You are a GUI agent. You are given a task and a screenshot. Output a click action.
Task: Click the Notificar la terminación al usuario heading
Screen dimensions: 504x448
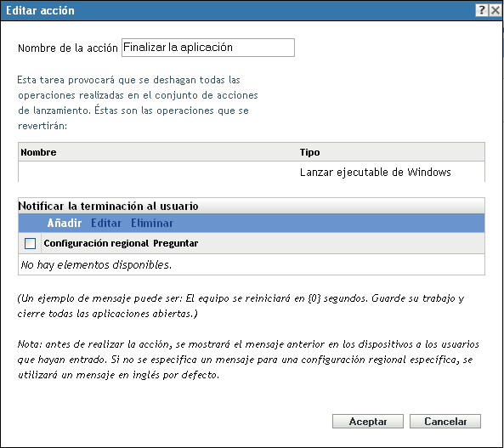[108, 206]
